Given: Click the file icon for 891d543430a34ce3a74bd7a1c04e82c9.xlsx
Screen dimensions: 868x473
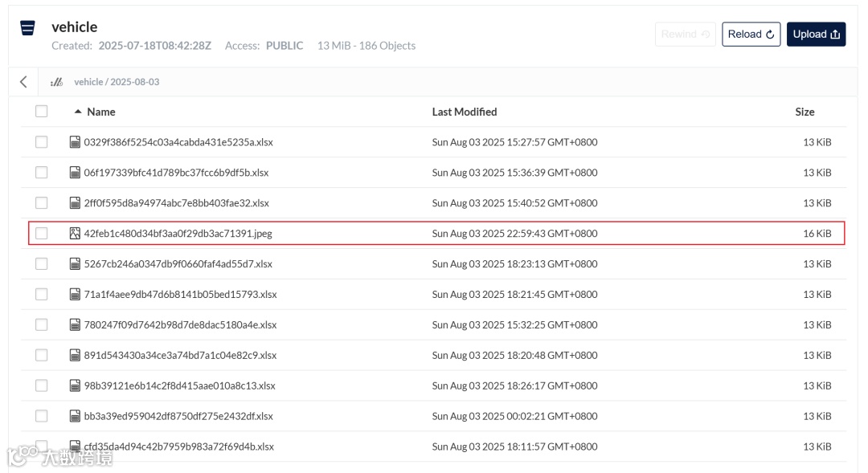Looking at the screenshot, I should 75,355.
